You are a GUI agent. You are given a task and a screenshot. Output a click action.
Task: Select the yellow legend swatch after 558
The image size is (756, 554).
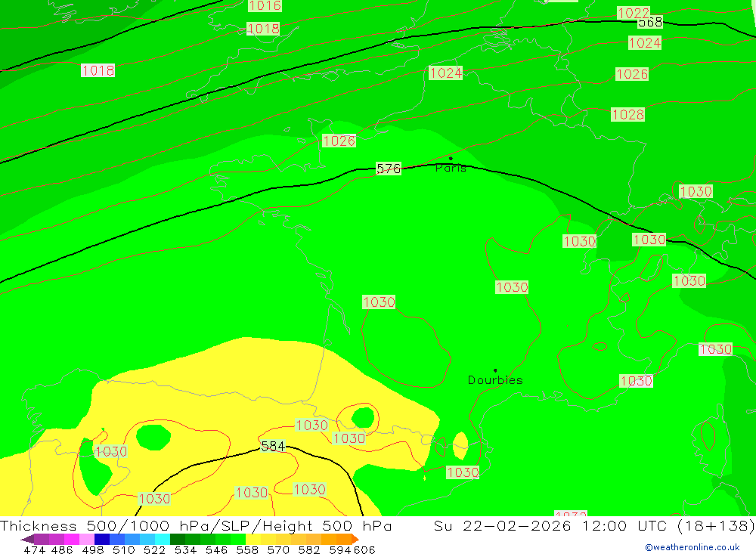coord(253,539)
